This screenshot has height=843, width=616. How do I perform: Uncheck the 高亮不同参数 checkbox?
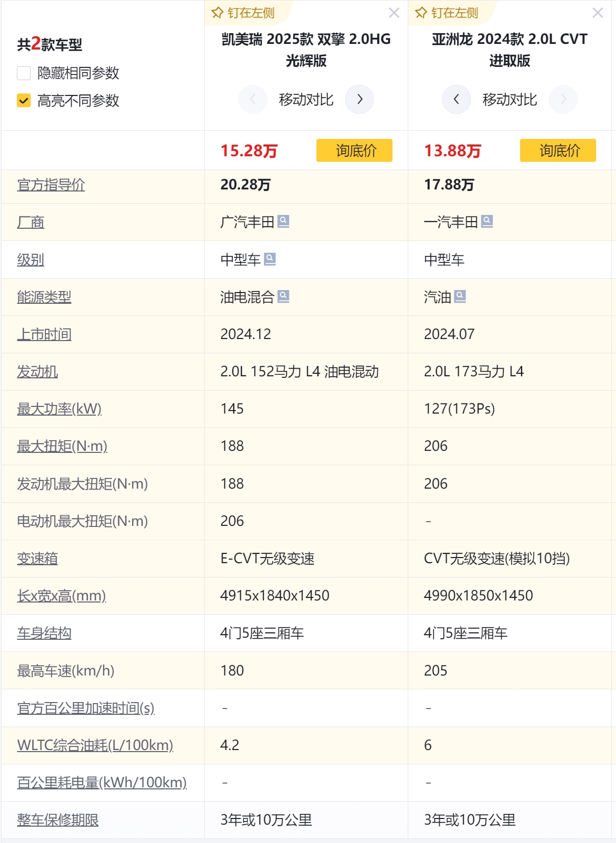point(24,101)
